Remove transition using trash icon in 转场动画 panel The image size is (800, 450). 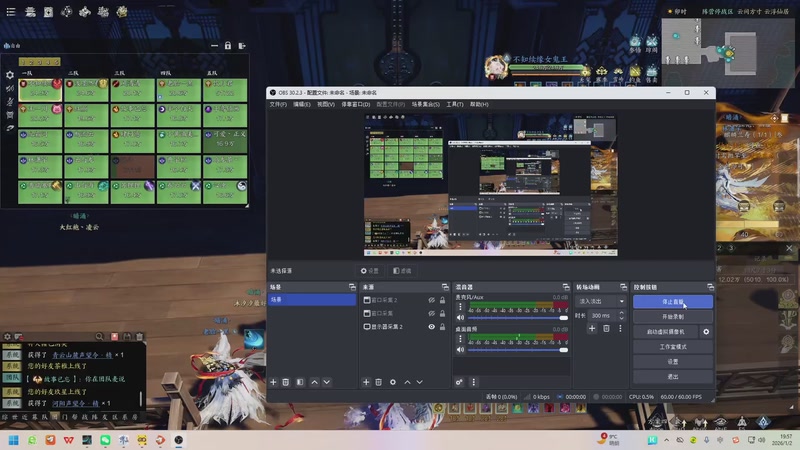(606, 329)
